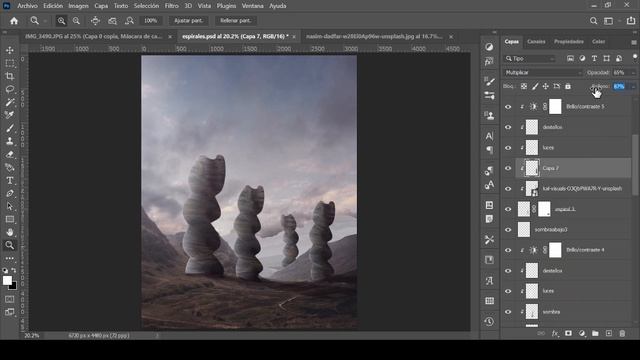Hide the Brillo/contraste 4 layer

point(508,250)
